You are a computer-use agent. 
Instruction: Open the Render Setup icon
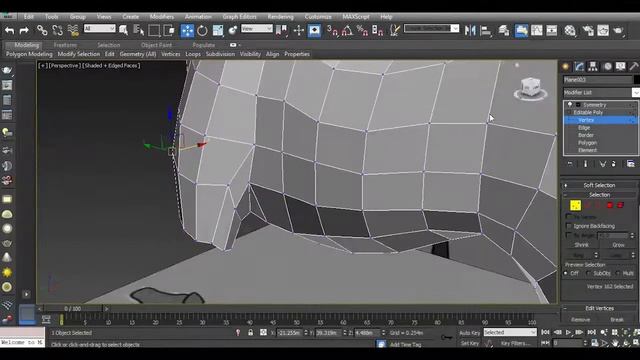(x=588, y=31)
